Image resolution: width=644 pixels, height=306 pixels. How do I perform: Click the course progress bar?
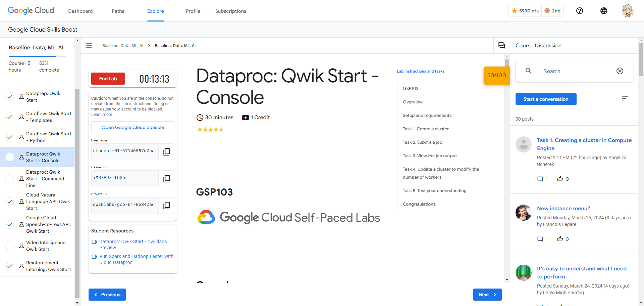pyautogui.click(x=37, y=56)
